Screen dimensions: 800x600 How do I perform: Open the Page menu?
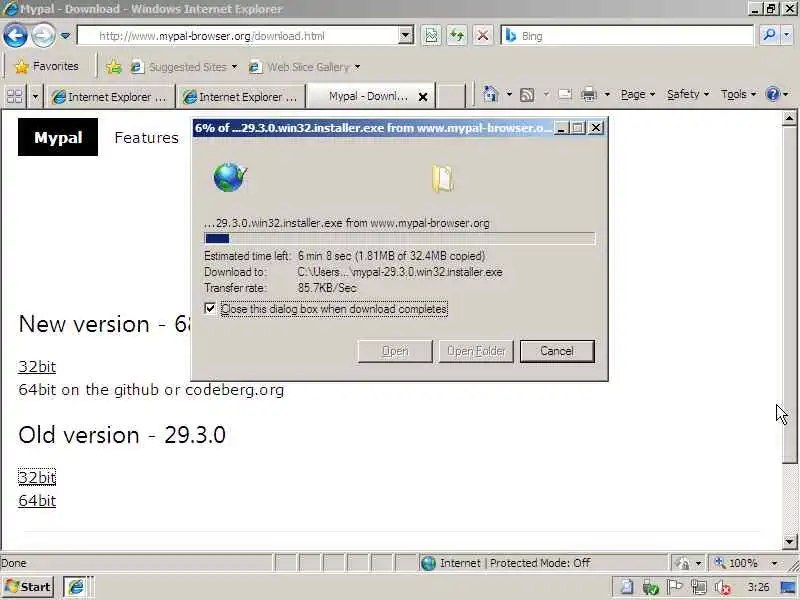click(x=638, y=94)
